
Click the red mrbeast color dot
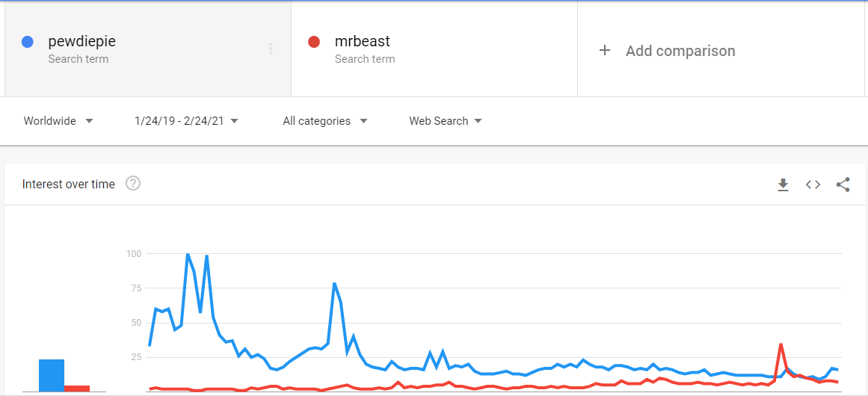pyautogui.click(x=314, y=42)
